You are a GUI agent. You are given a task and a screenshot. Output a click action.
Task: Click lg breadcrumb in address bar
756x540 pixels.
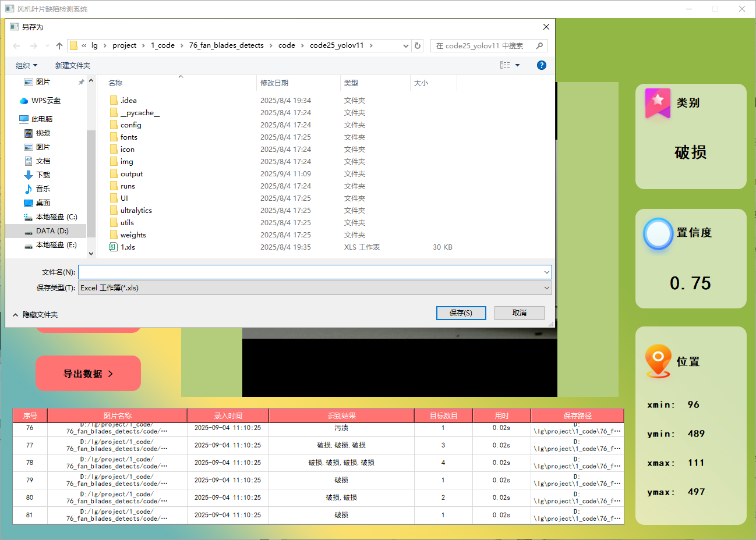94,45
